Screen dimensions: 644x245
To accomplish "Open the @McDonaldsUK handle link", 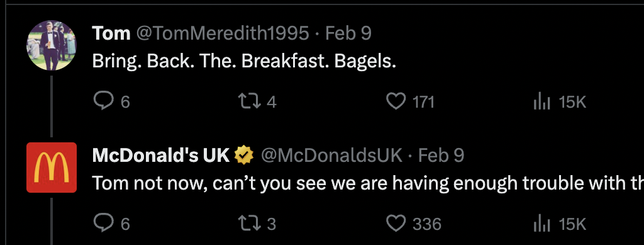I will (x=331, y=156).
